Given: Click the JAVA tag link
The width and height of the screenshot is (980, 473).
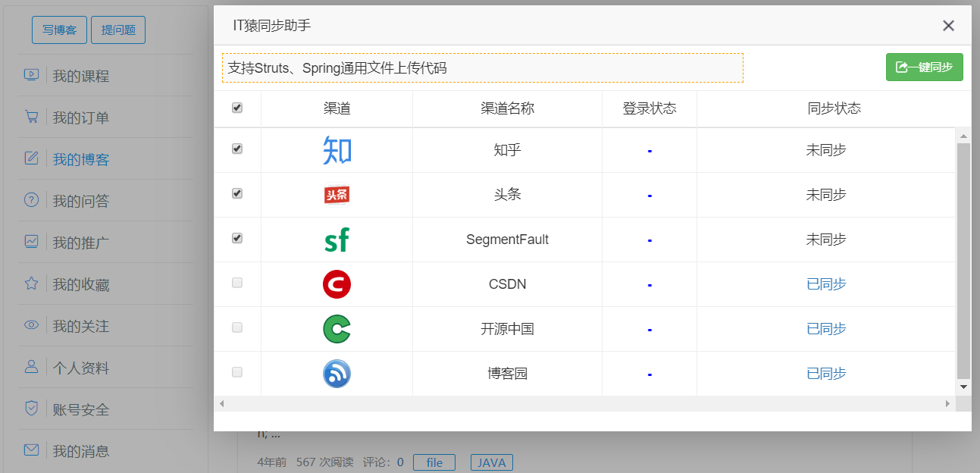Looking at the screenshot, I should (x=492, y=462).
